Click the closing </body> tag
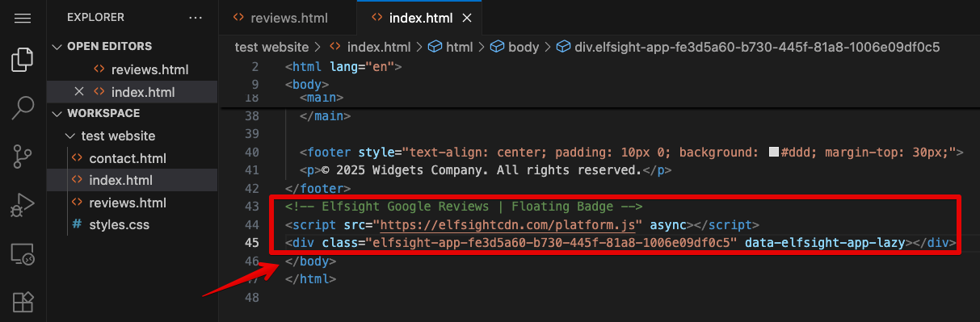This screenshot has height=322, width=980. pyautogui.click(x=310, y=261)
